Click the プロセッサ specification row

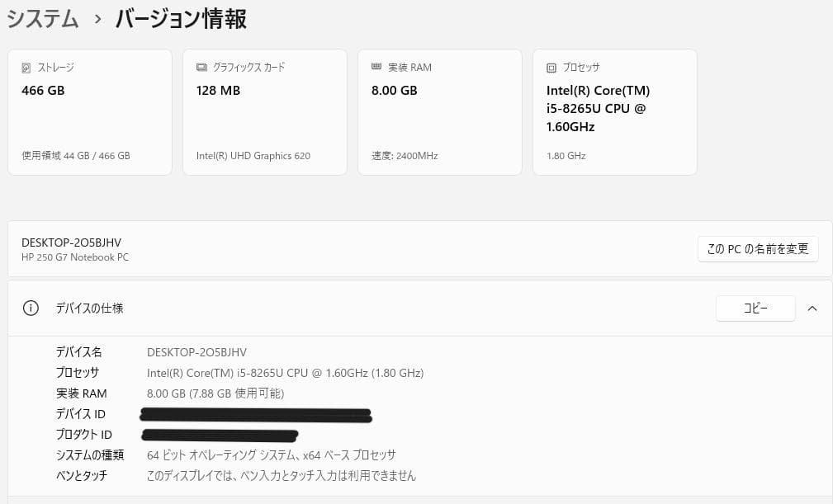285,372
